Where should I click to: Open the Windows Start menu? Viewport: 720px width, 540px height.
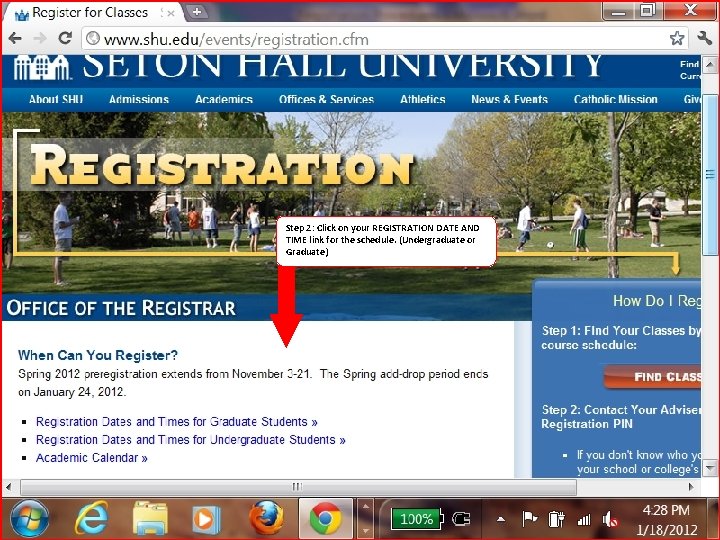[x=30, y=519]
